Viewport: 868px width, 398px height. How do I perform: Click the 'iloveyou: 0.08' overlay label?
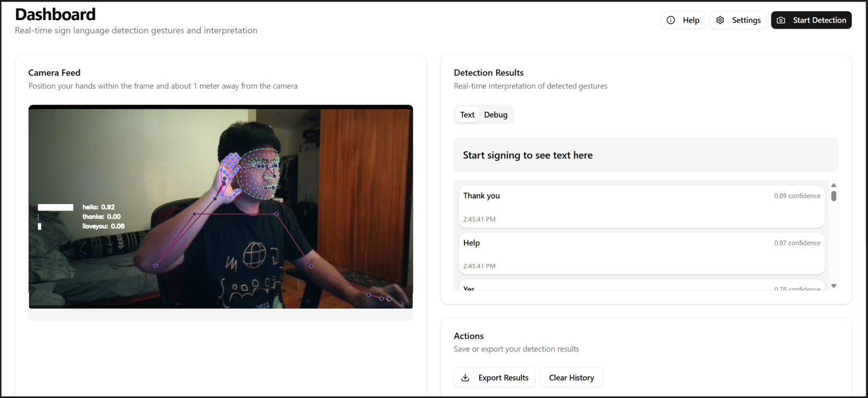coord(104,226)
